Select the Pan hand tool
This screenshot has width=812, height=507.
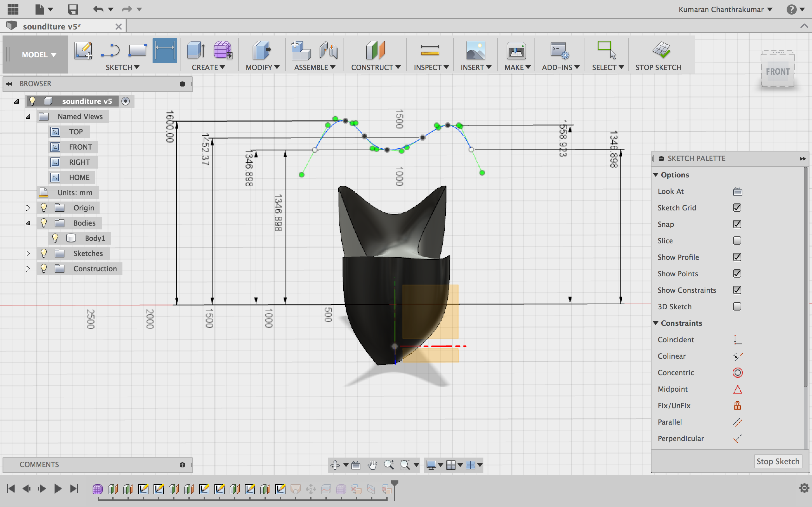(x=372, y=465)
